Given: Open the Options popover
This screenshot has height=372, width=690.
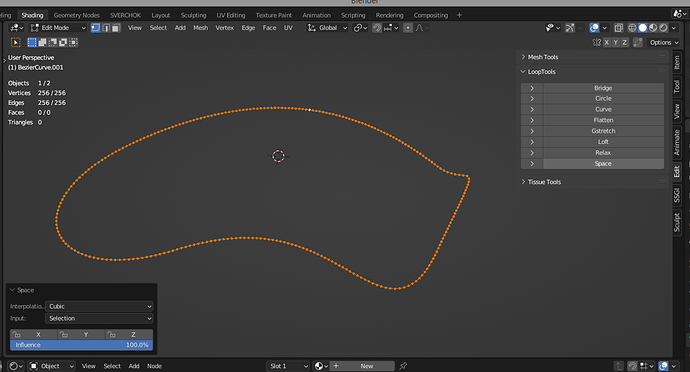Looking at the screenshot, I should [x=664, y=42].
